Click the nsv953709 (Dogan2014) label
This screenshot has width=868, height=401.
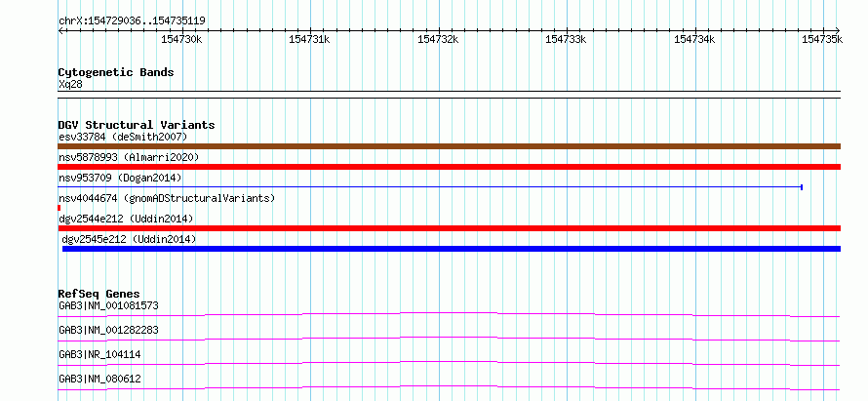pyautogui.click(x=120, y=178)
